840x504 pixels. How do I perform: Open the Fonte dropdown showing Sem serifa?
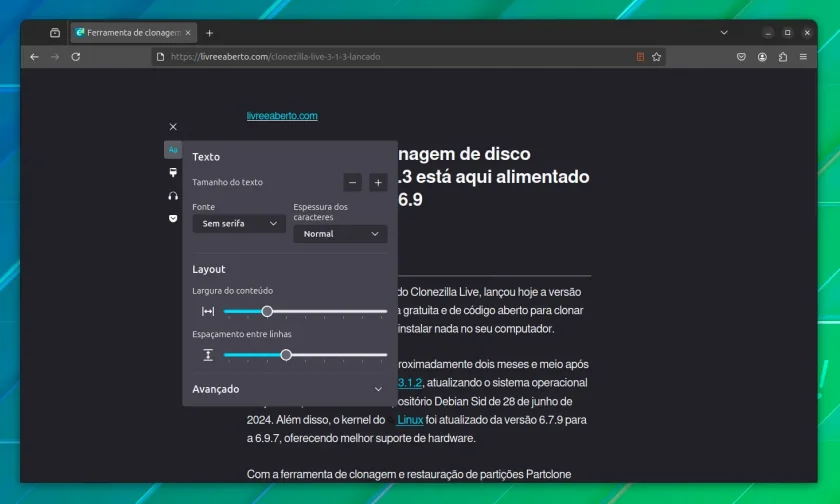pyautogui.click(x=239, y=223)
